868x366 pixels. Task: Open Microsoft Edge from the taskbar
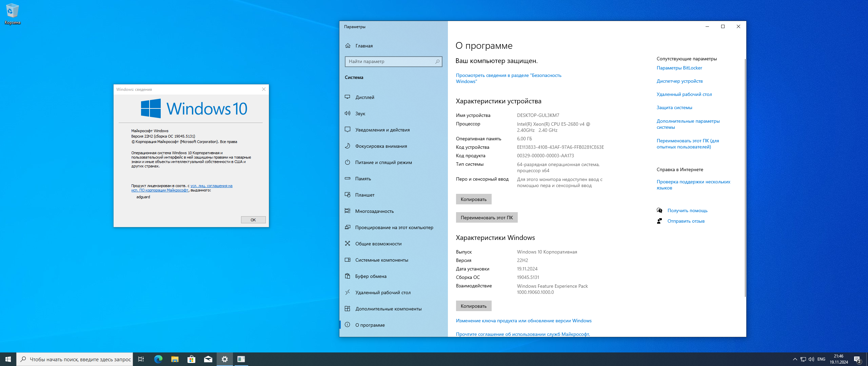158,359
